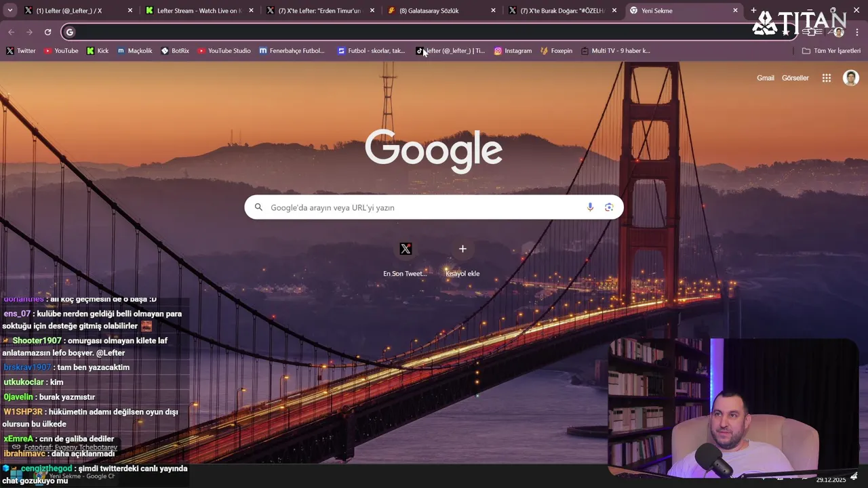Open the Görseller link
This screenshot has width=868, height=488.
(795, 78)
